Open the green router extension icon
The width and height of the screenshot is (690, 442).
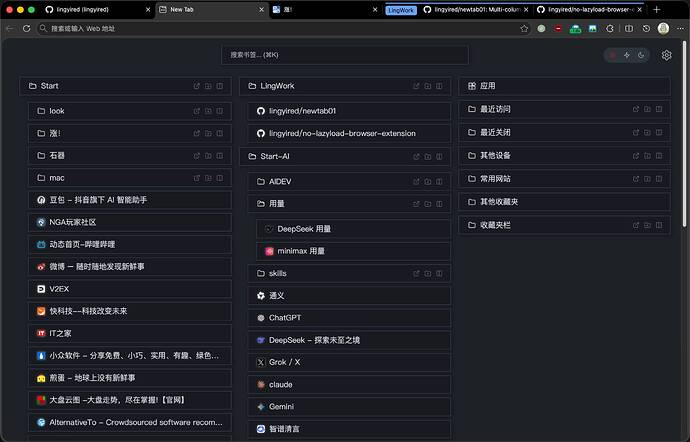(575, 29)
